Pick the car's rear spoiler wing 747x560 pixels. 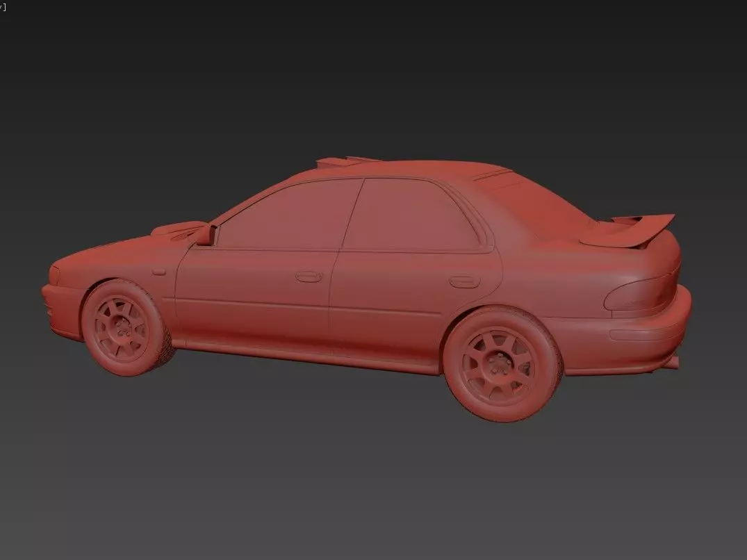[x=627, y=231]
